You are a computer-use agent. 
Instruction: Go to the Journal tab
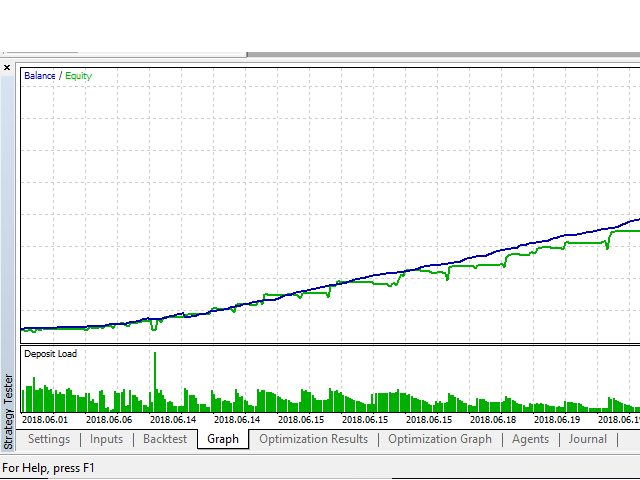pyautogui.click(x=588, y=439)
